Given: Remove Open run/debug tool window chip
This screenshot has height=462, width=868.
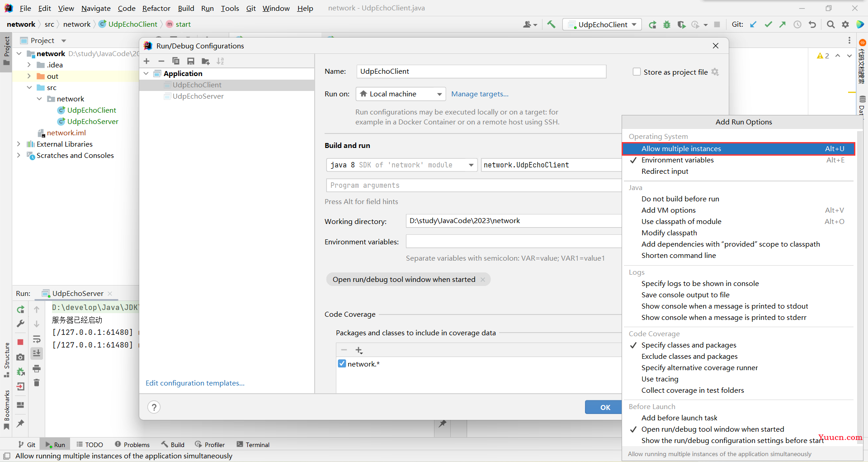Looking at the screenshot, I should [x=483, y=280].
